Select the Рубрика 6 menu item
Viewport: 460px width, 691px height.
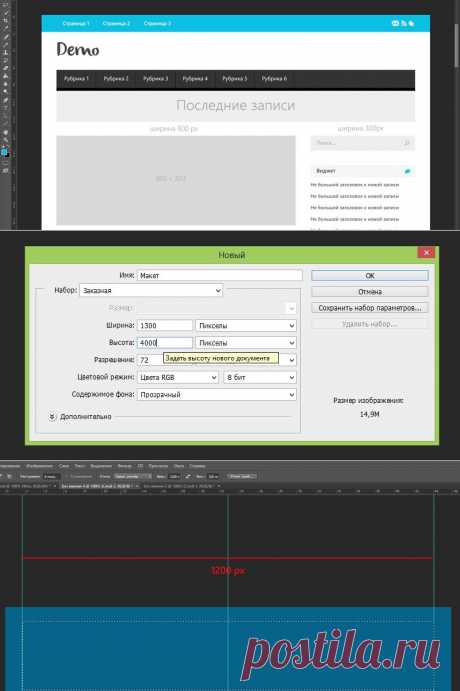tap(274, 78)
